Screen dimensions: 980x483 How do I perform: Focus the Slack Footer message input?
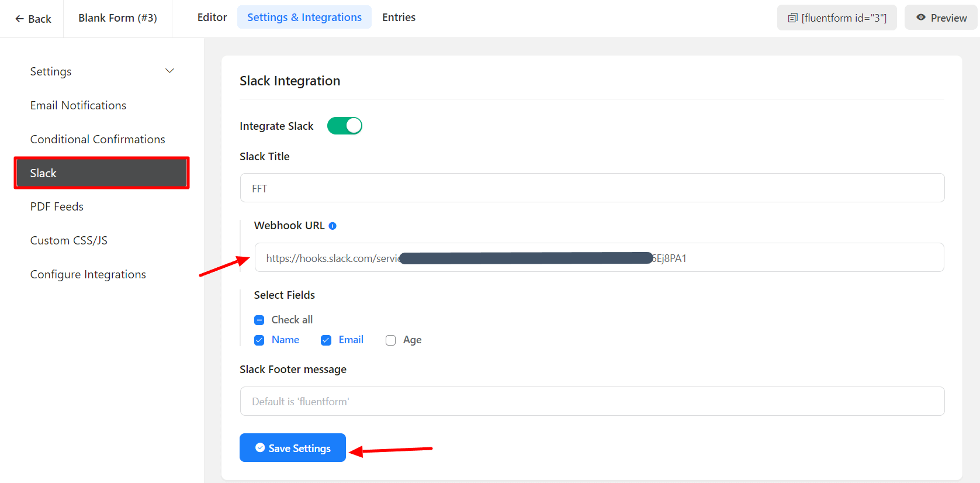[591, 401]
